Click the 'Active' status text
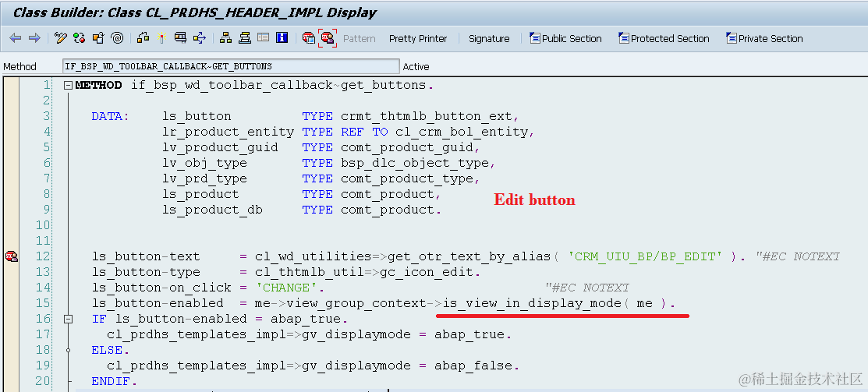The width and height of the screenshot is (868, 392). tap(416, 66)
